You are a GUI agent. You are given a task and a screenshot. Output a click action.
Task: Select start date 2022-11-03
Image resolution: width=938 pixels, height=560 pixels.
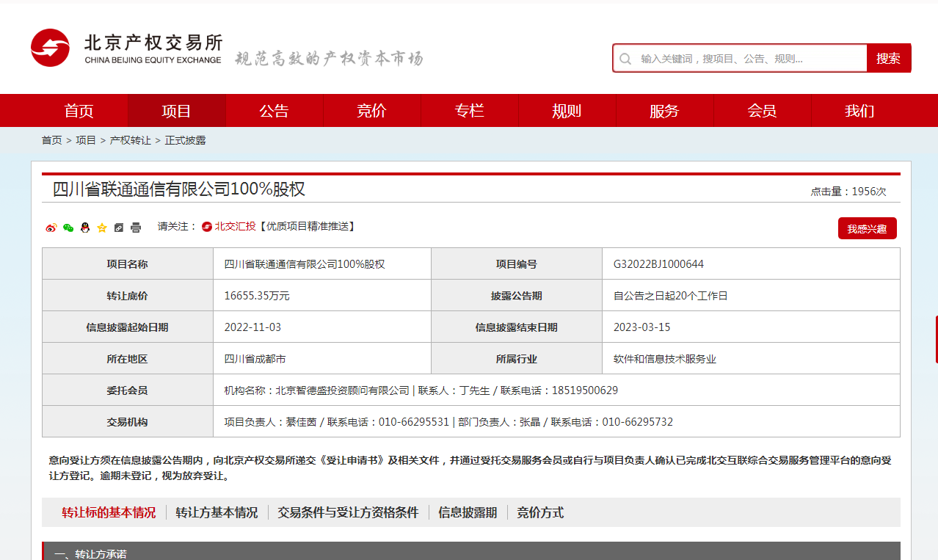click(x=252, y=327)
